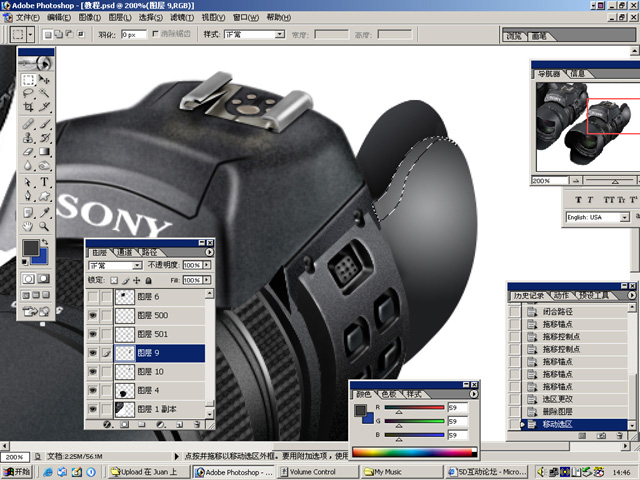Select the Slice tool
This screenshot has width=640, height=480.
point(44,107)
